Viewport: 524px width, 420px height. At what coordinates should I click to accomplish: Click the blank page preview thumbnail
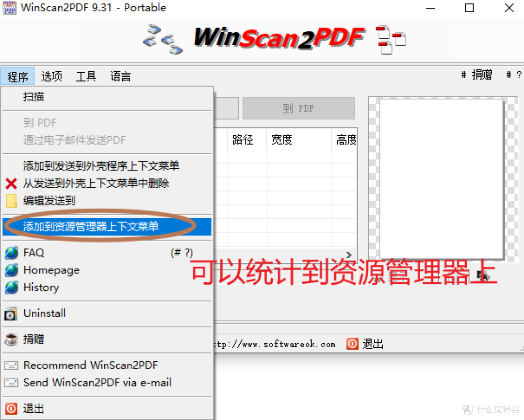[x=442, y=179]
